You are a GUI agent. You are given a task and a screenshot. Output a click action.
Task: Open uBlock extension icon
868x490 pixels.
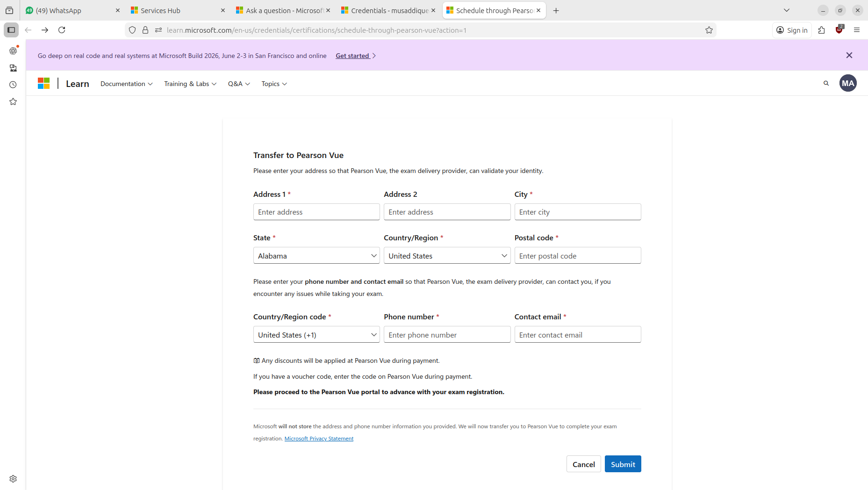(839, 30)
